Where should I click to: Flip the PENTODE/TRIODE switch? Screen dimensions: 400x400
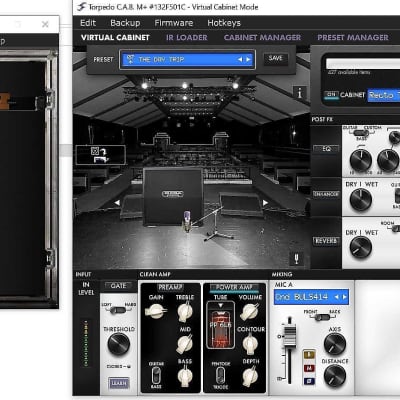(x=220, y=375)
